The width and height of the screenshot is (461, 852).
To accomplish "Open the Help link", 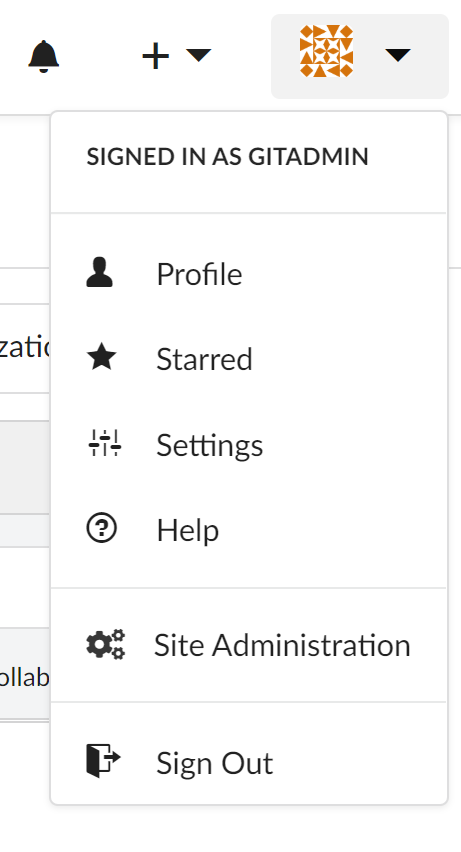I will [248, 530].
